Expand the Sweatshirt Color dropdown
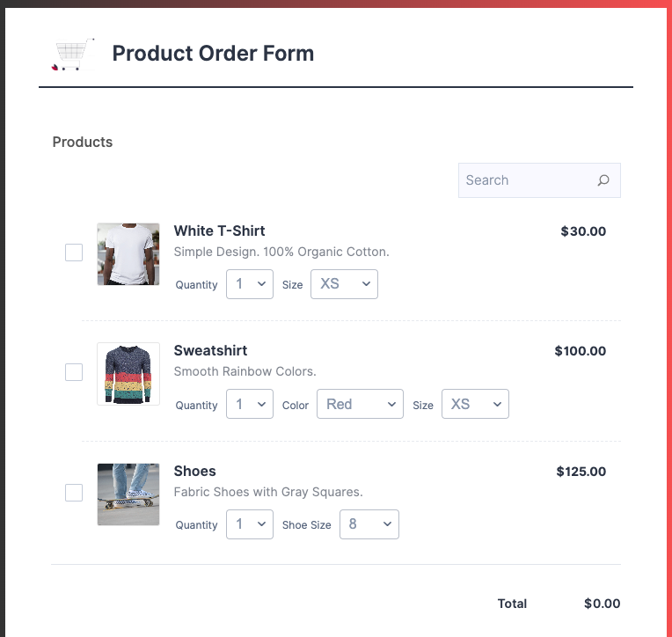Screen dimensions: 672x637 (x=360, y=404)
